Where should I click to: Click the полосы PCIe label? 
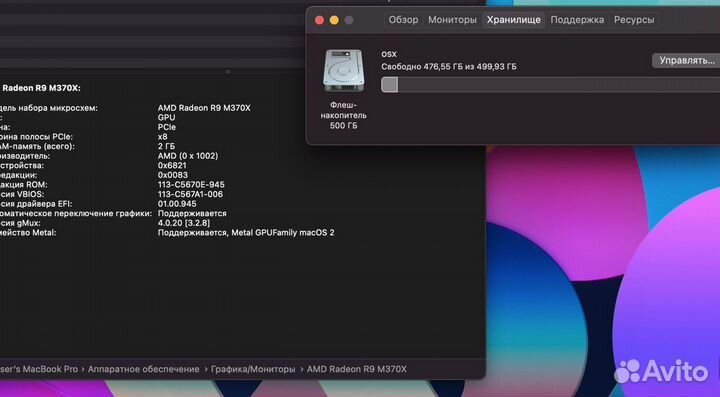pyautogui.click(x=48, y=137)
